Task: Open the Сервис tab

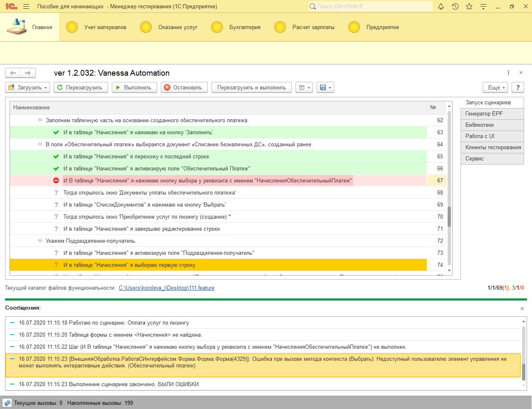Action: click(x=492, y=158)
